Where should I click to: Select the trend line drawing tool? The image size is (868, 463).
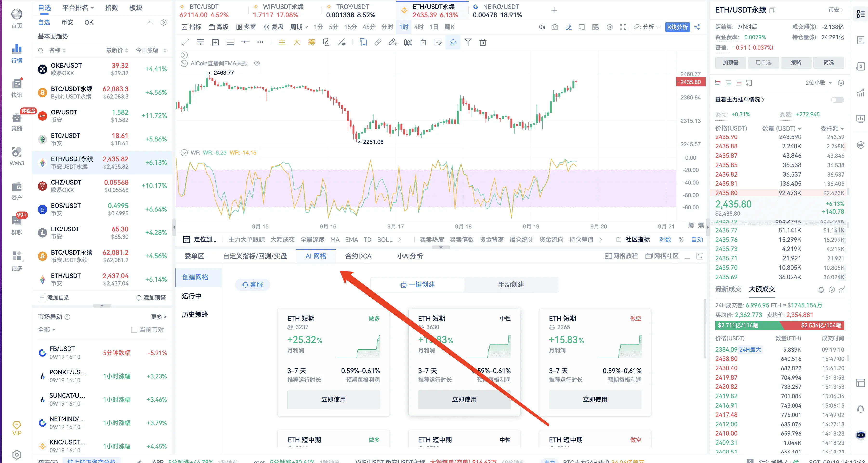click(x=185, y=42)
